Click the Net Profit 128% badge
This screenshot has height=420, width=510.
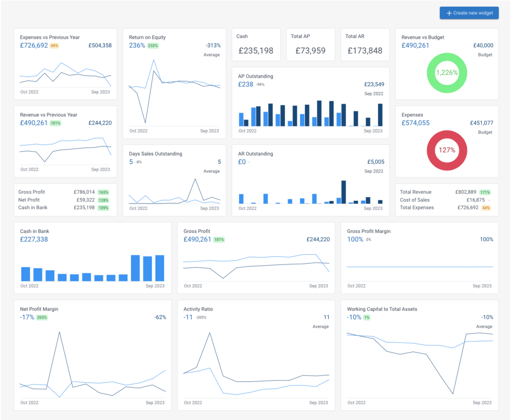(103, 200)
